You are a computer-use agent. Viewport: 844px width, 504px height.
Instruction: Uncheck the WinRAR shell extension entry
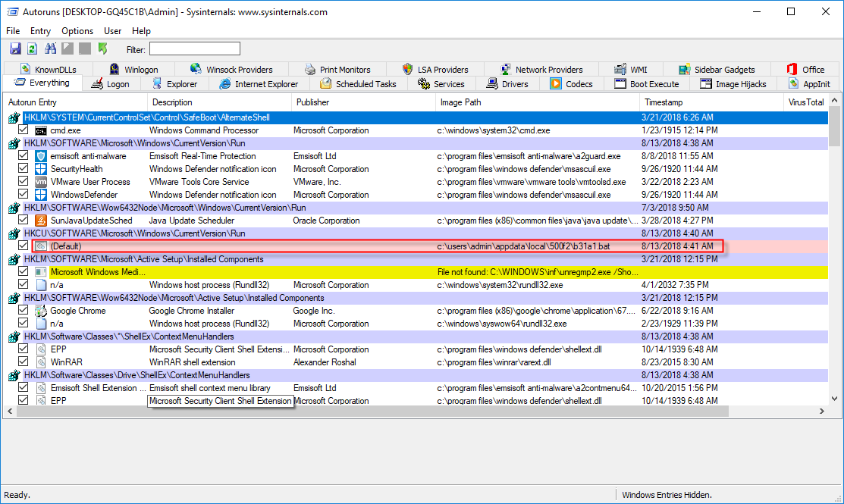[24, 362]
